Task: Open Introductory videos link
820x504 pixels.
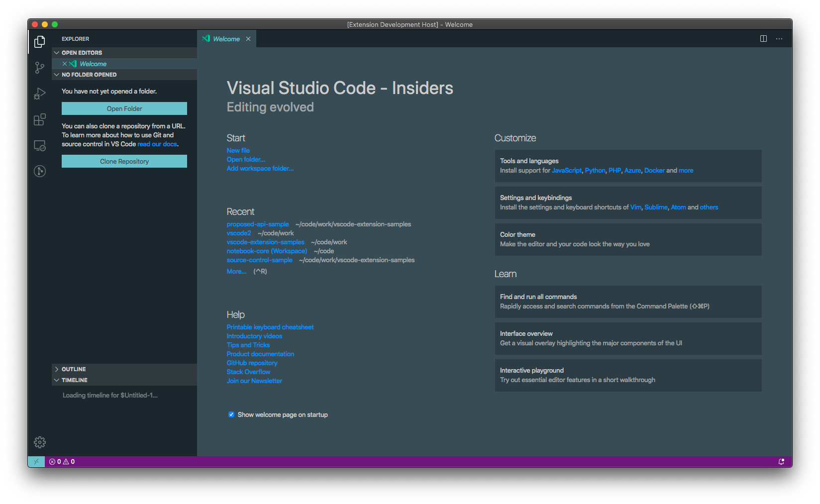Action: point(254,336)
